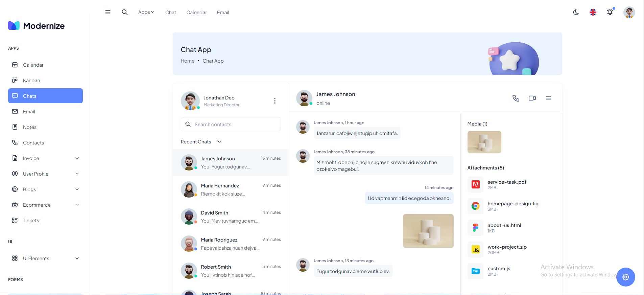Open the language flag selector
This screenshot has height=295, width=644.
pyautogui.click(x=593, y=12)
